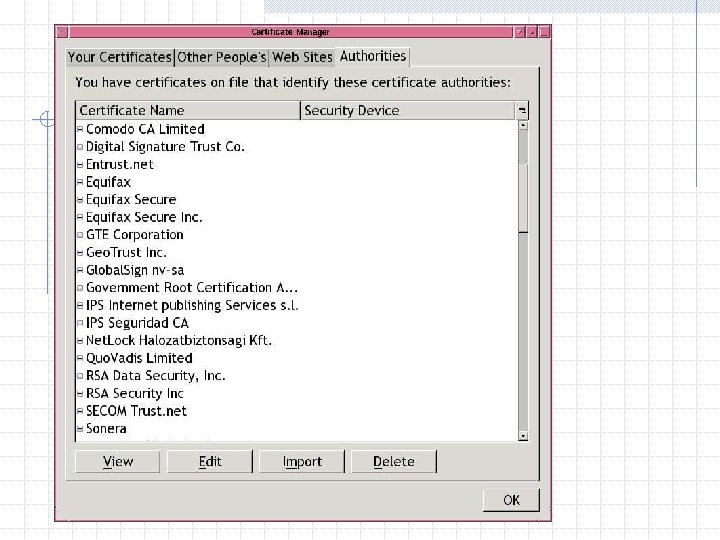Click the Import button
This screenshot has width=720, height=540.
[x=302, y=461]
